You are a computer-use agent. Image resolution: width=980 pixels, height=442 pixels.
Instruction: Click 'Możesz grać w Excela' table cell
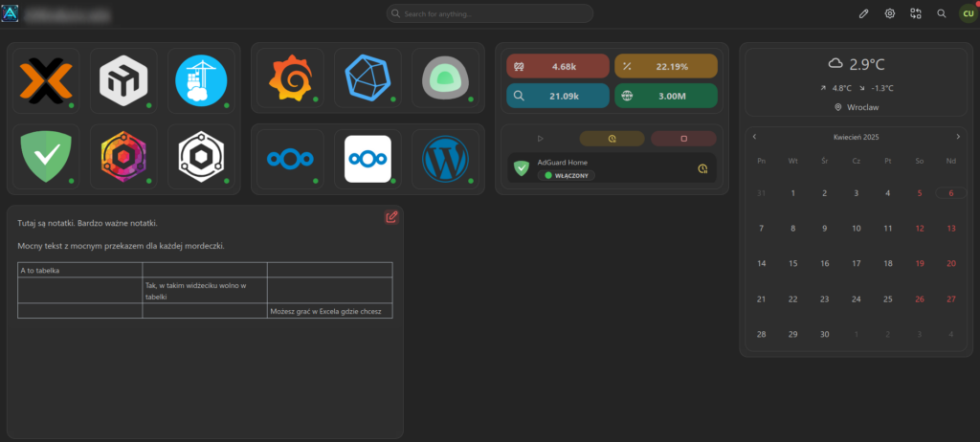coord(330,311)
